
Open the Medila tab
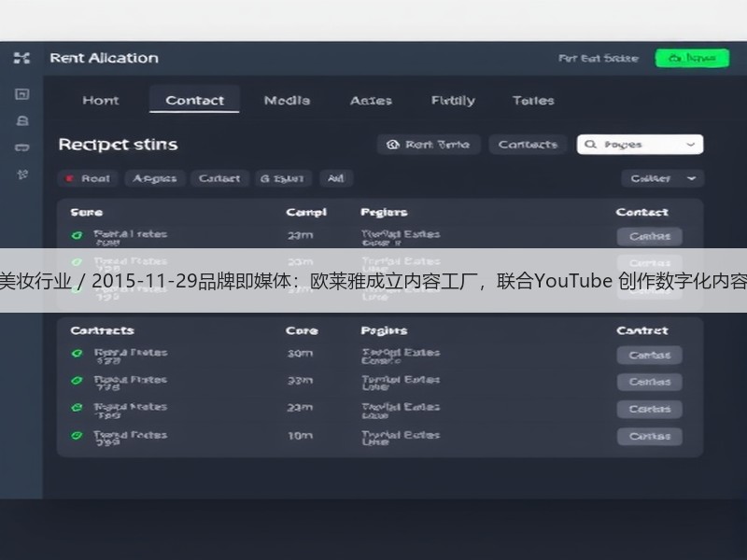pyautogui.click(x=287, y=101)
